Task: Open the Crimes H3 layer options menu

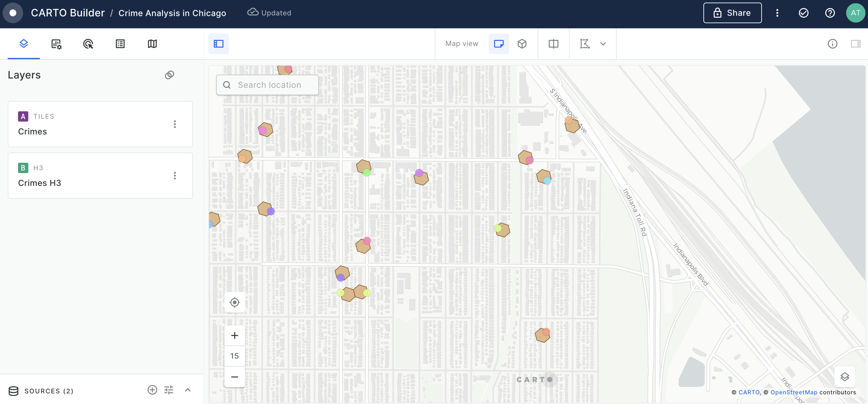Action: point(175,176)
